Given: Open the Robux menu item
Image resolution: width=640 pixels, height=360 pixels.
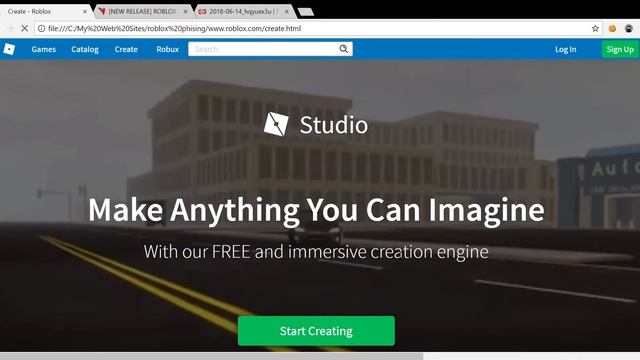Looking at the screenshot, I should pyautogui.click(x=167, y=49).
